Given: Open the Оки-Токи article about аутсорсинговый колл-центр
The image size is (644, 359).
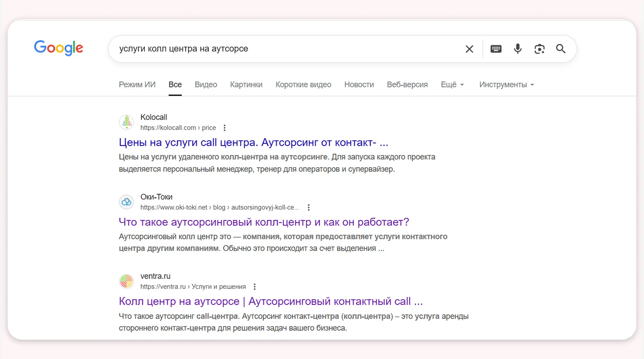Looking at the screenshot, I should tap(264, 222).
